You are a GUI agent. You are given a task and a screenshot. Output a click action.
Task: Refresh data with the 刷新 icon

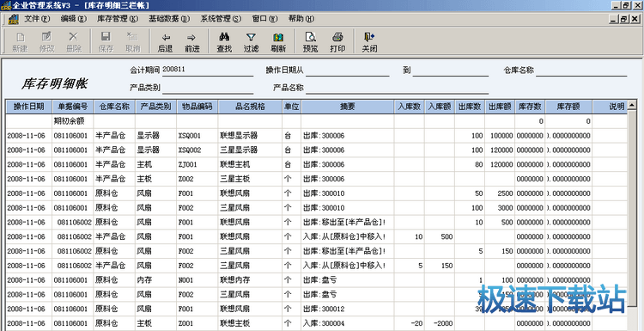(x=278, y=42)
